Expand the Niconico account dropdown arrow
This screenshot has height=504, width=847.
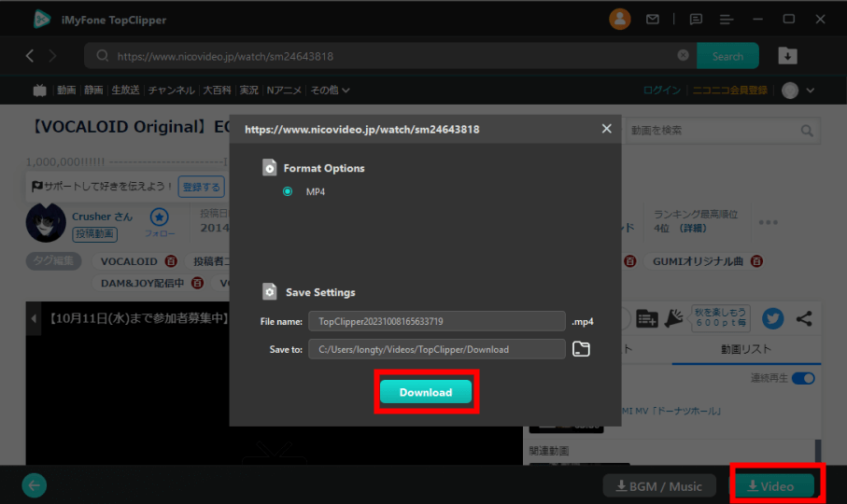click(x=811, y=91)
